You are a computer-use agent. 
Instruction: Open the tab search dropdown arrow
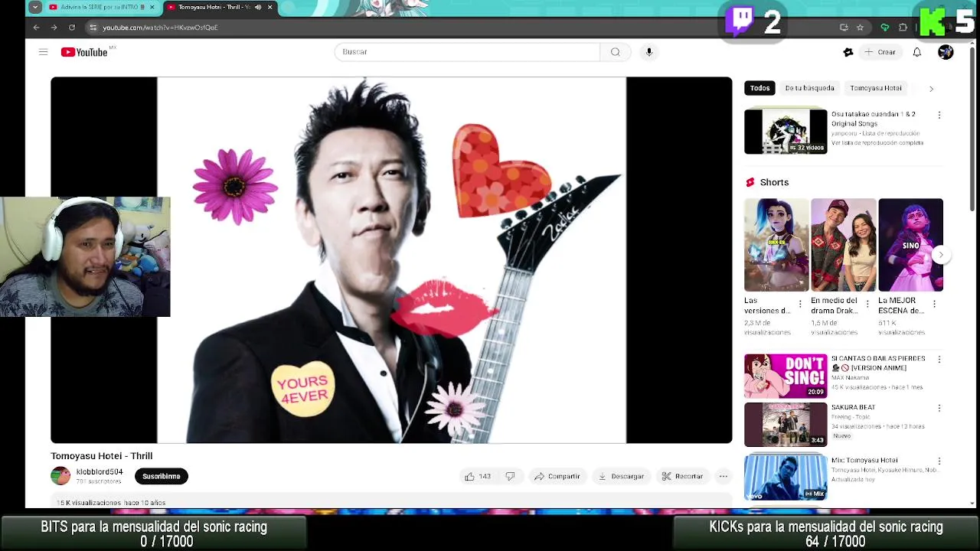tap(34, 7)
